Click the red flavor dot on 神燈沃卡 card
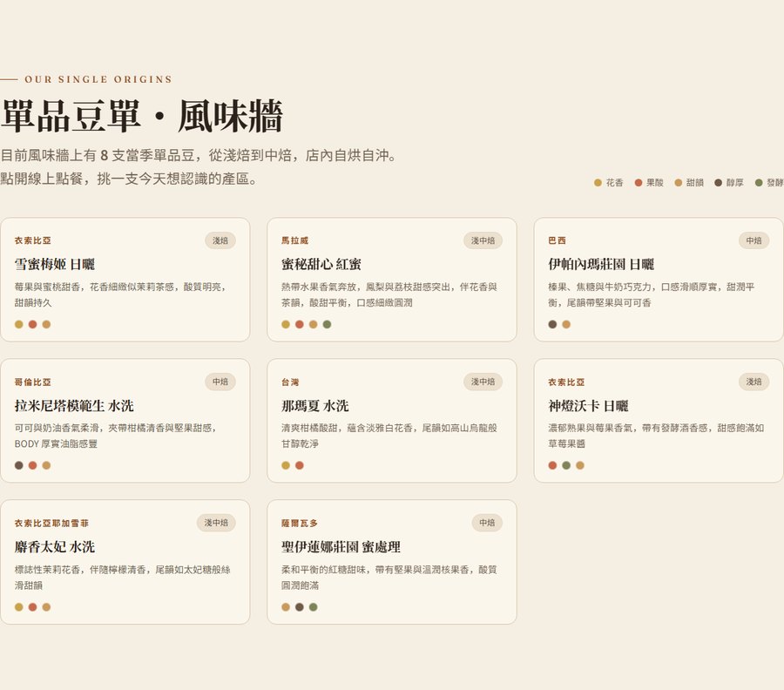784x690 pixels. pos(552,465)
